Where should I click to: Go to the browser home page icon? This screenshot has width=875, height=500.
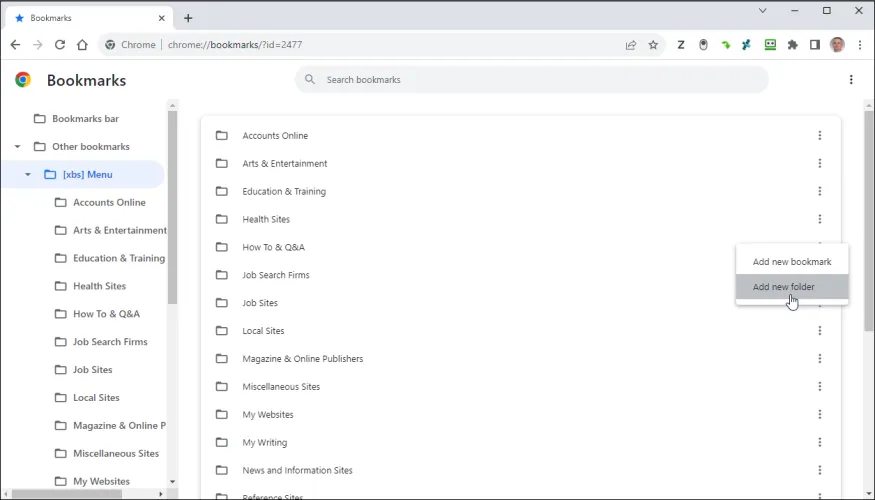83,45
